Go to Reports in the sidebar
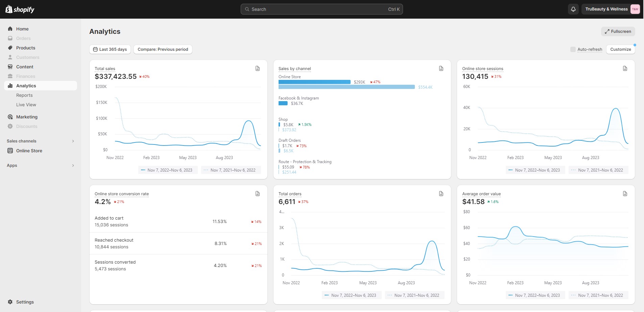Screen dimensions: 644x312 24,95
